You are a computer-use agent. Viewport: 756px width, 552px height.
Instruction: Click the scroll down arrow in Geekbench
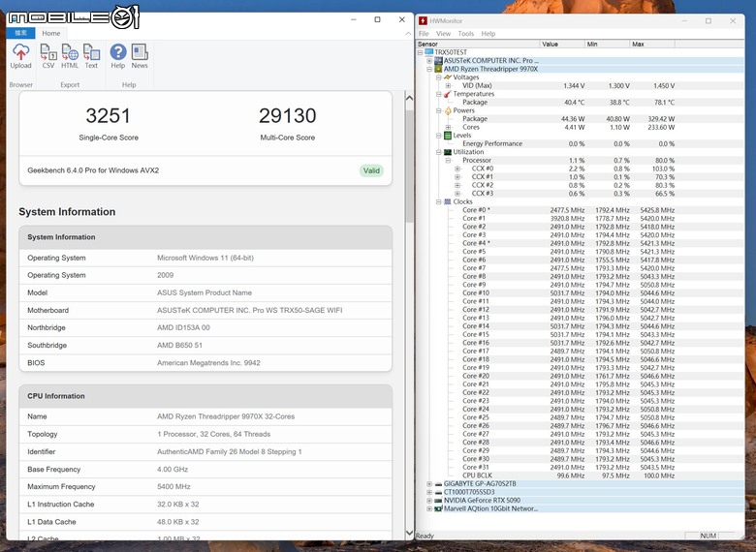[x=409, y=533]
